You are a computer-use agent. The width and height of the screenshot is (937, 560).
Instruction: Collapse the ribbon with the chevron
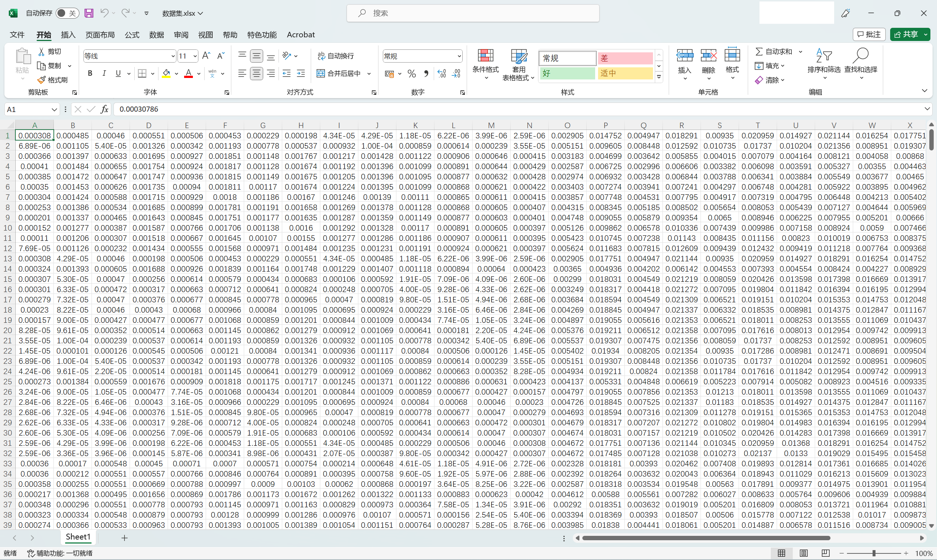[x=925, y=90]
